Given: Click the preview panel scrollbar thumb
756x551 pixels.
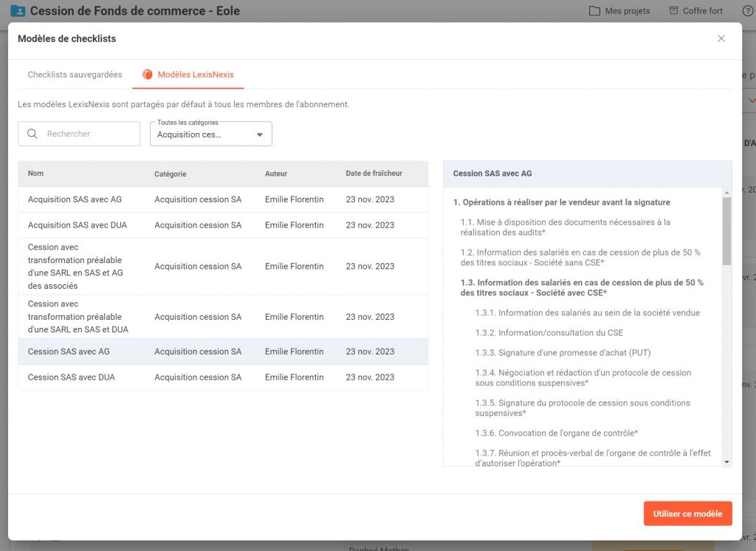Looking at the screenshot, I should point(726,231).
